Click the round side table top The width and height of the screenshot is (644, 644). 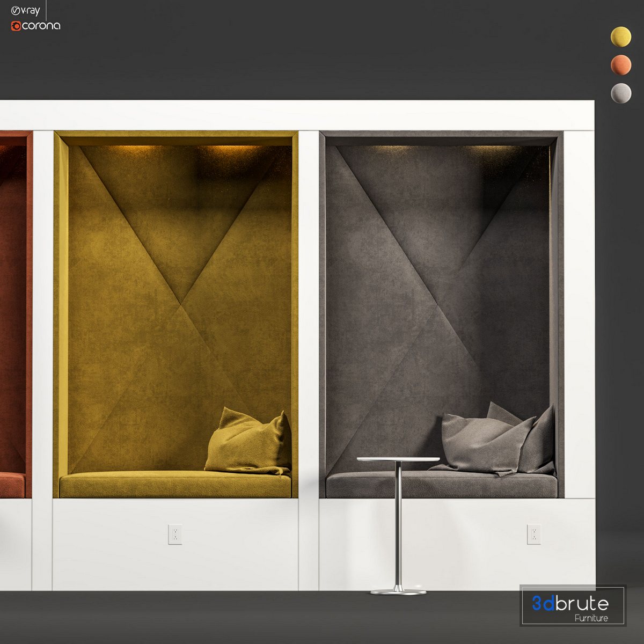398,459
